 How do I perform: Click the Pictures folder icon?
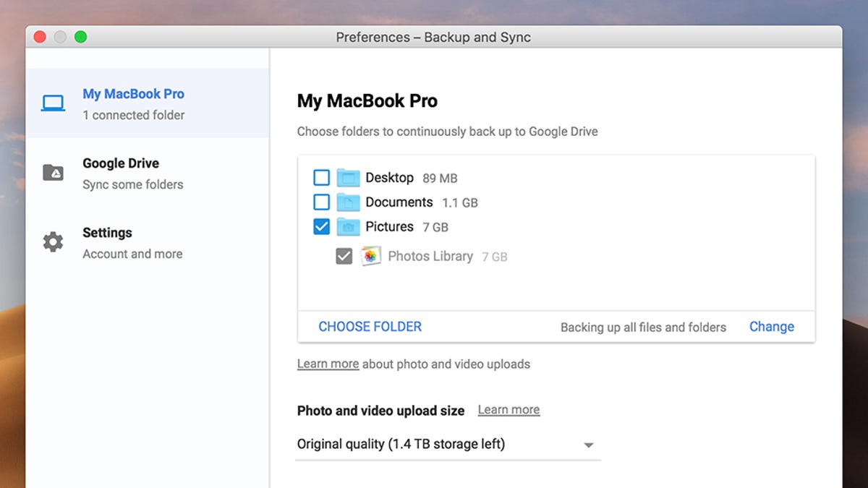point(349,226)
